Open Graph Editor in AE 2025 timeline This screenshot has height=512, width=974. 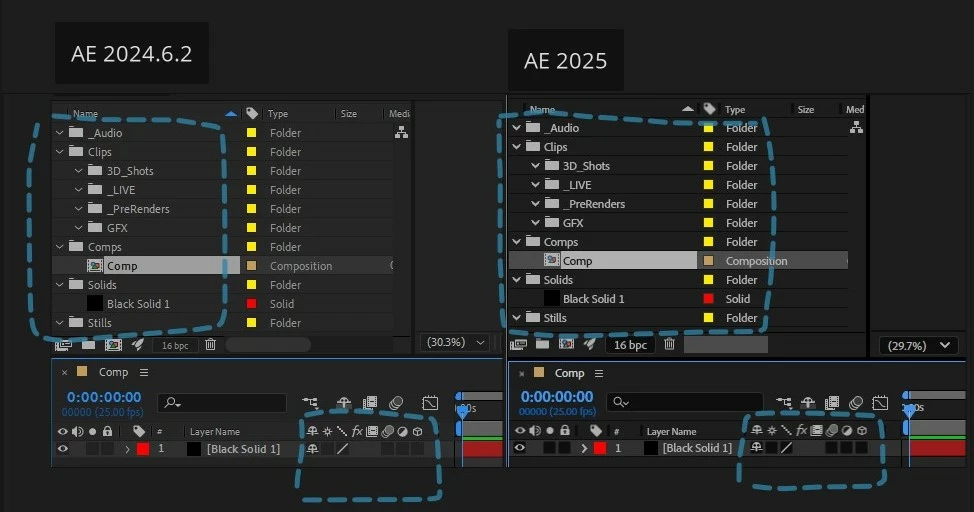pos(880,403)
